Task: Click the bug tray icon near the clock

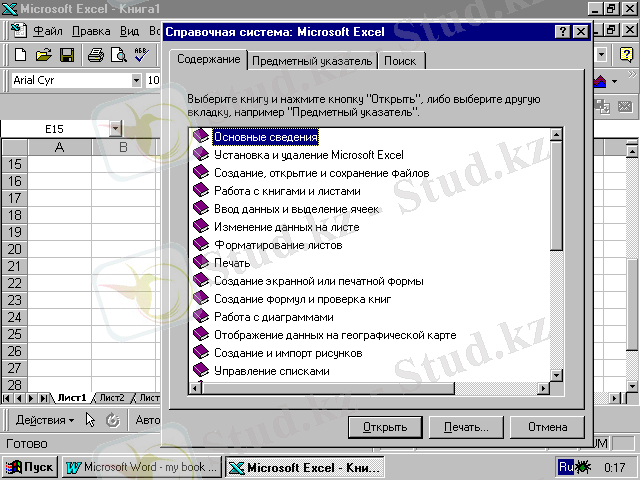Action: (x=583, y=467)
